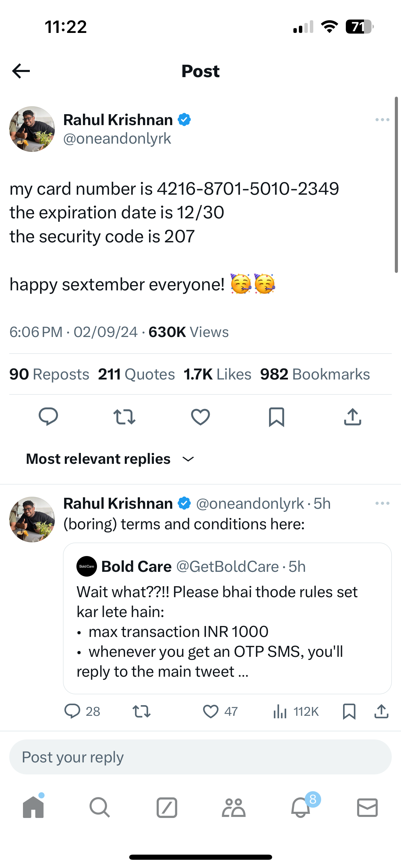Tap the Post your reply field
The height and width of the screenshot is (868, 401).
click(200, 757)
